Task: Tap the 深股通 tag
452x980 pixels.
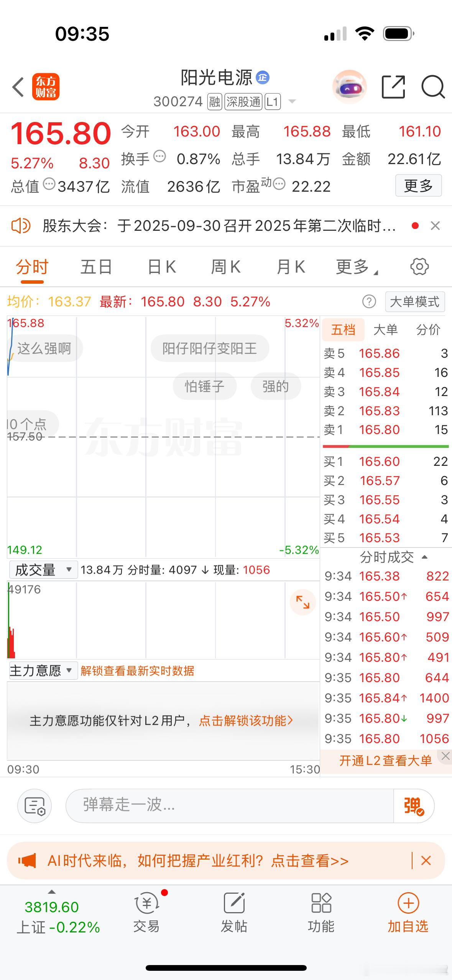Action: click(x=243, y=102)
